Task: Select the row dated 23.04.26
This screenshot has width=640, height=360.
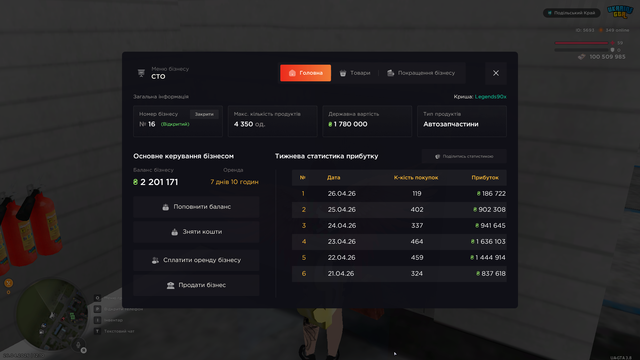Action: (x=399, y=242)
